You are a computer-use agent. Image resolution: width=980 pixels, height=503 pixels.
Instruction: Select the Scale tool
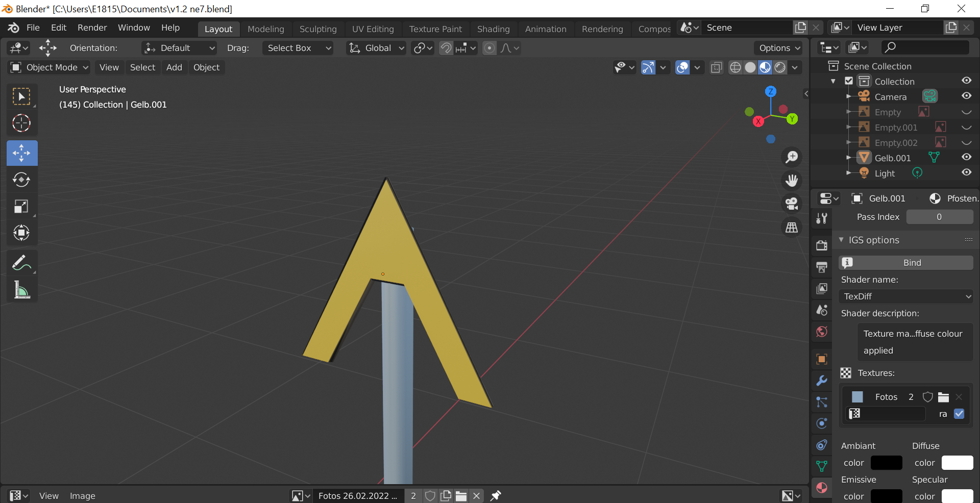tap(21, 207)
